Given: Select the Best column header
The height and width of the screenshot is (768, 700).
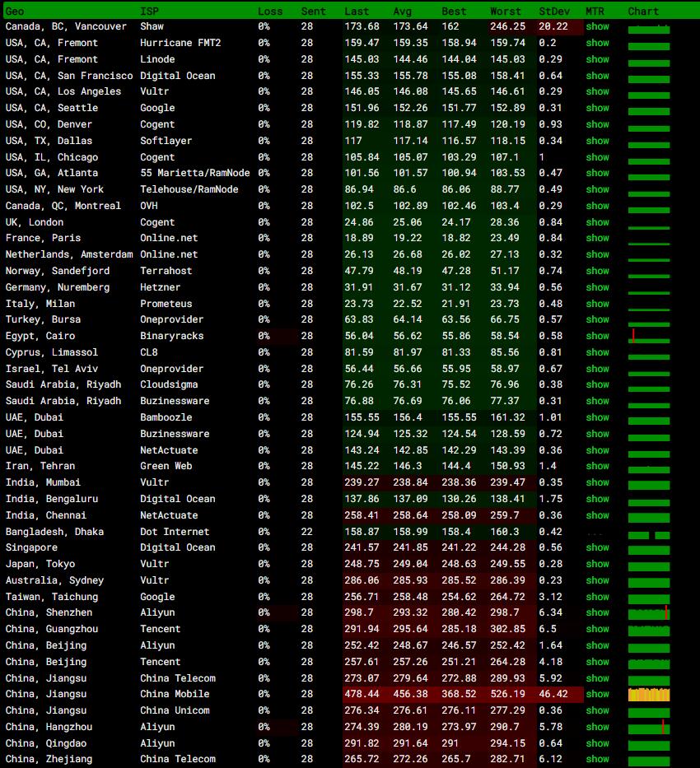Looking at the screenshot, I should pos(454,12).
